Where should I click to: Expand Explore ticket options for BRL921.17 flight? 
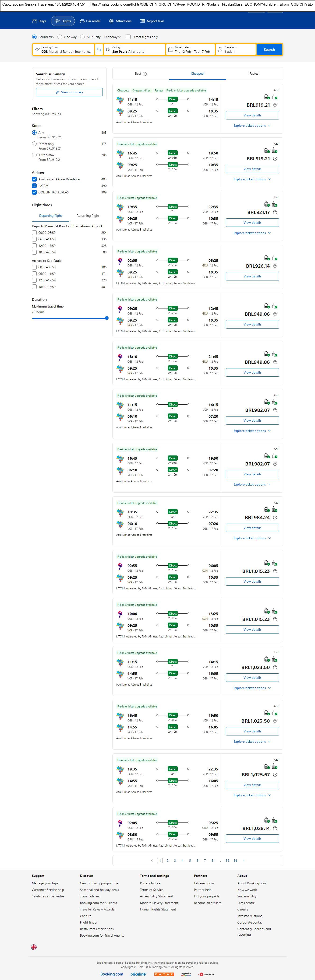[x=252, y=233]
